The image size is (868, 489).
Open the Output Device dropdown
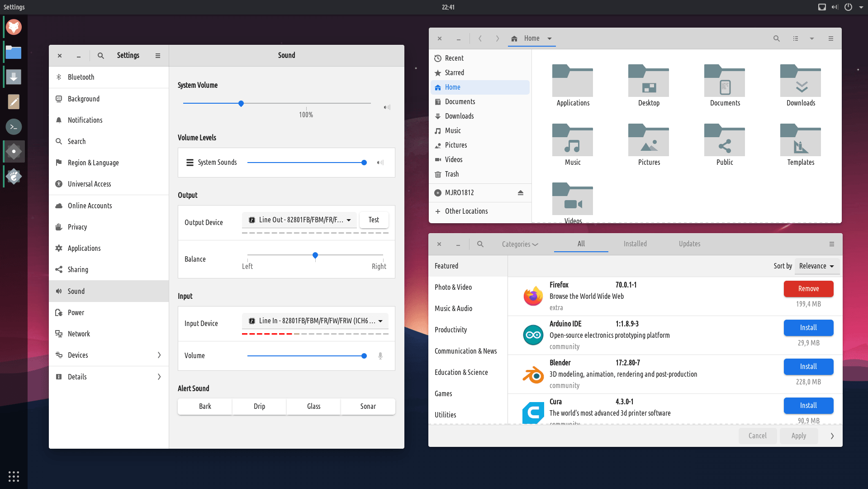point(299,220)
